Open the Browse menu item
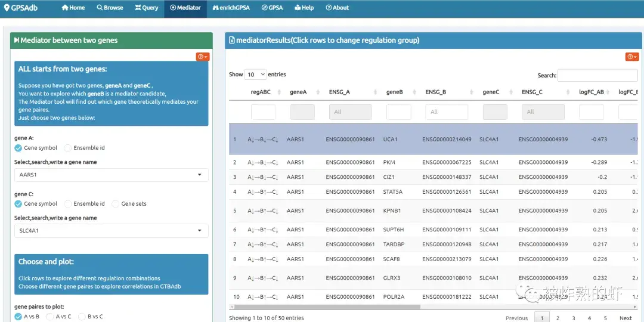Image resolution: width=644 pixels, height=322 pixels. 110,8
